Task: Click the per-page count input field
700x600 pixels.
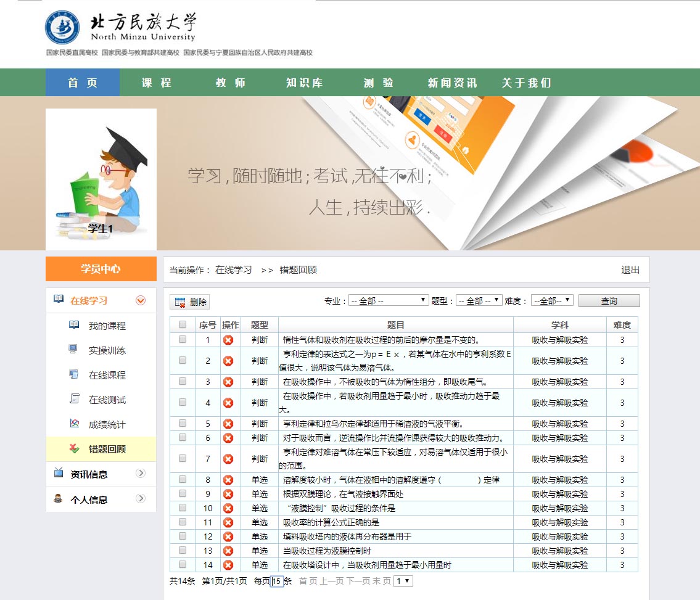Action: coord(277,581)
